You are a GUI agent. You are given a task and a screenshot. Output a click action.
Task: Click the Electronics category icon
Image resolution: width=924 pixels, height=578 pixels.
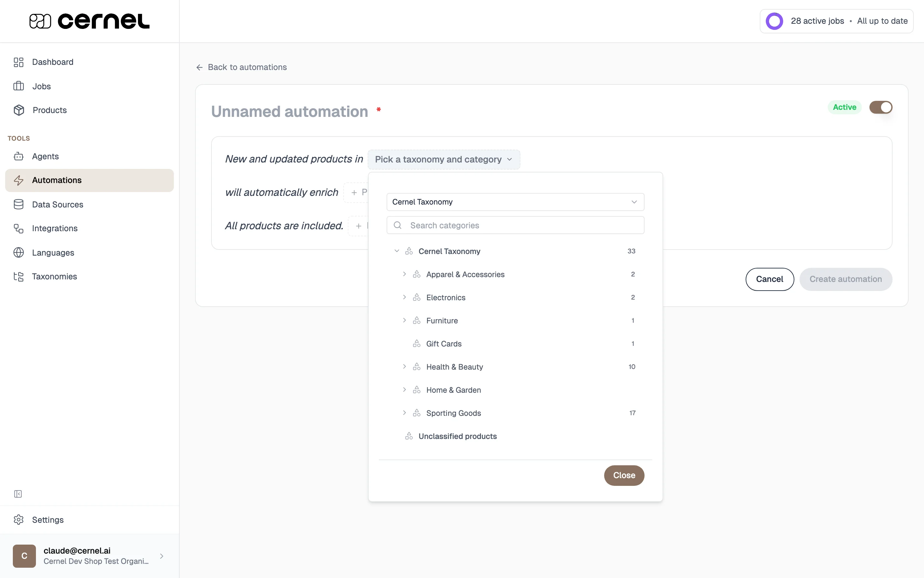click(416, 297)
